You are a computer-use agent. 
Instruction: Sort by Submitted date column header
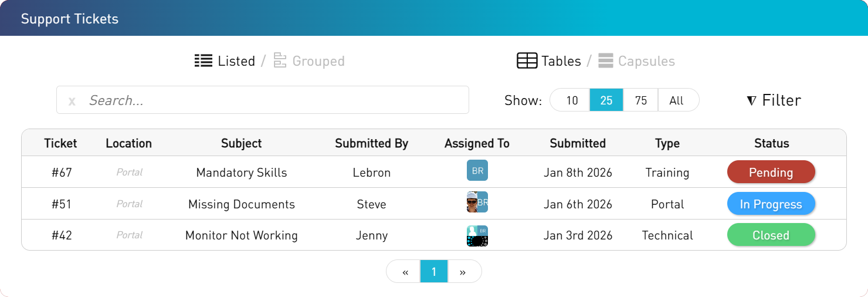coord(578,143)
